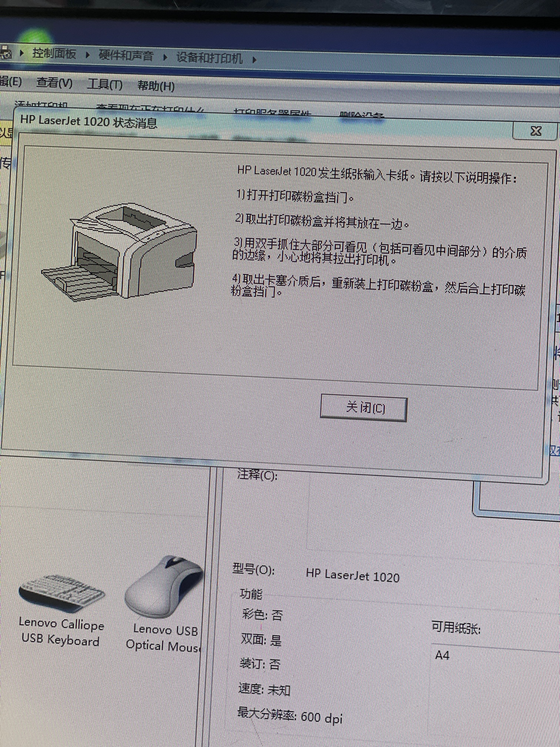Go to 硬件和声音 in the address breadcrumb
This screenshot has width=560, height=747.
click(x=126, y=56)
